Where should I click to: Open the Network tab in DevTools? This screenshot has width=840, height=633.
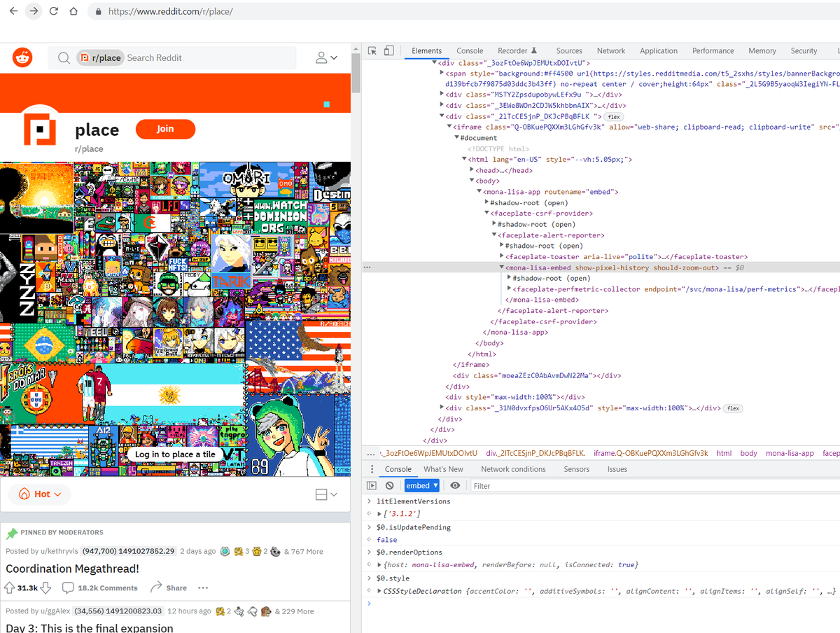click(611, 50)
